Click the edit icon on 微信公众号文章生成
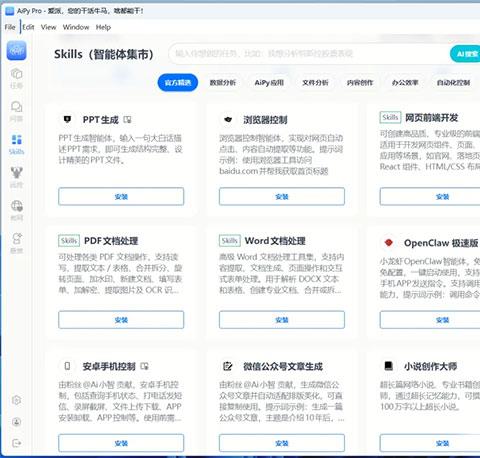 coord(228,366)
